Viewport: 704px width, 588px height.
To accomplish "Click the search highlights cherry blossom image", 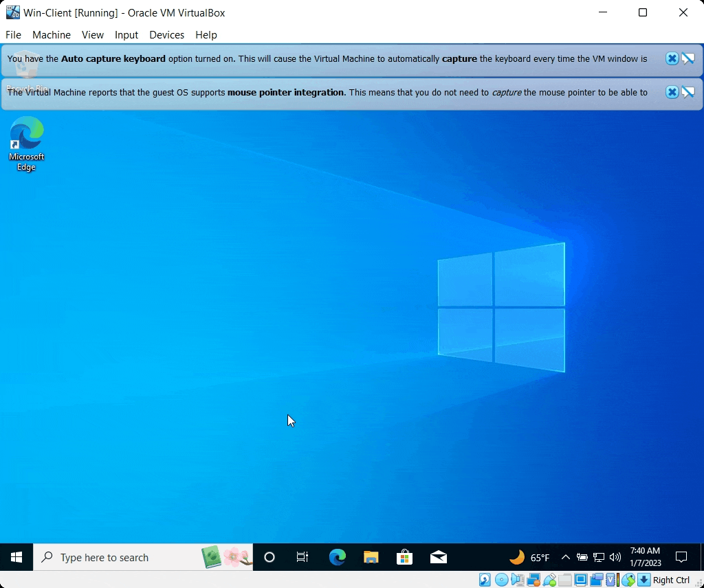I will (x=236, y=557).
